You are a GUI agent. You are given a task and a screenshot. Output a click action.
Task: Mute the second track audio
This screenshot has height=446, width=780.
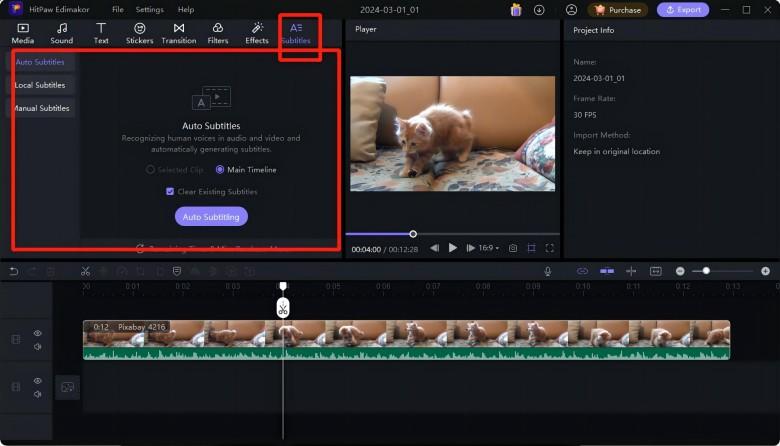tap(38, 394)
